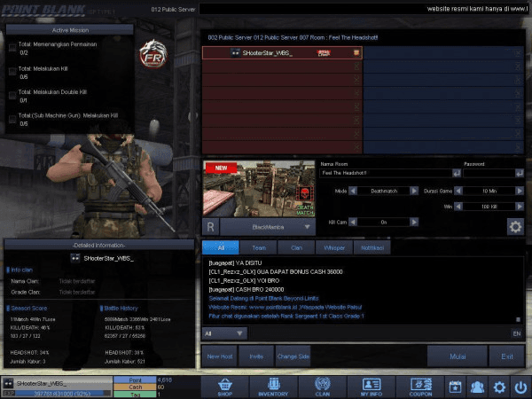The width and height of the screenshot is (532, 399).
Task: Close first blue team slot
Action: pyautogui.click(x=518, y=53)
